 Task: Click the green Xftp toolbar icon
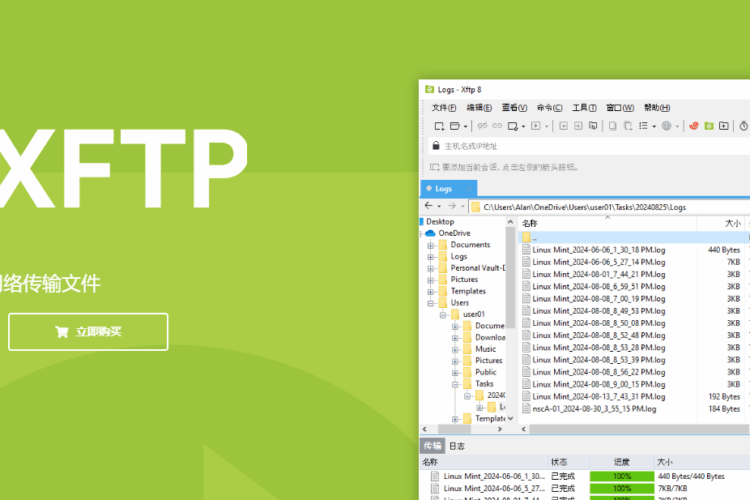coord(709,126)
